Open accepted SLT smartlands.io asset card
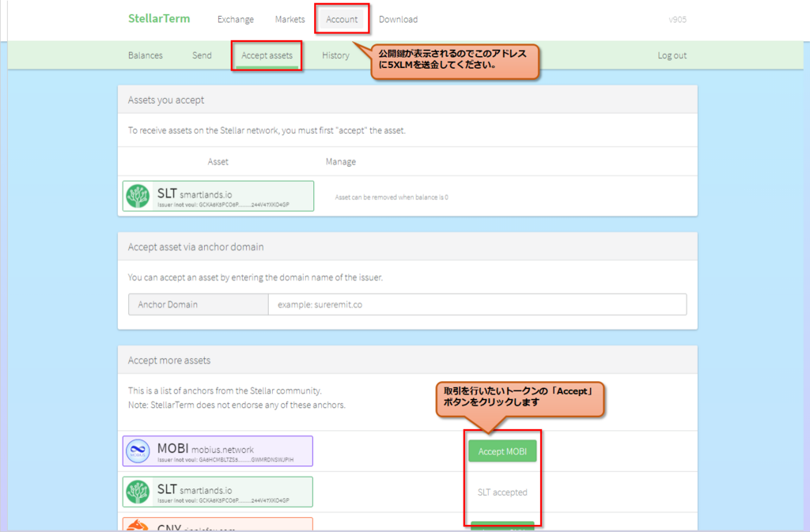The height and width of the screenshot is (532, 810). click(218, 196)
